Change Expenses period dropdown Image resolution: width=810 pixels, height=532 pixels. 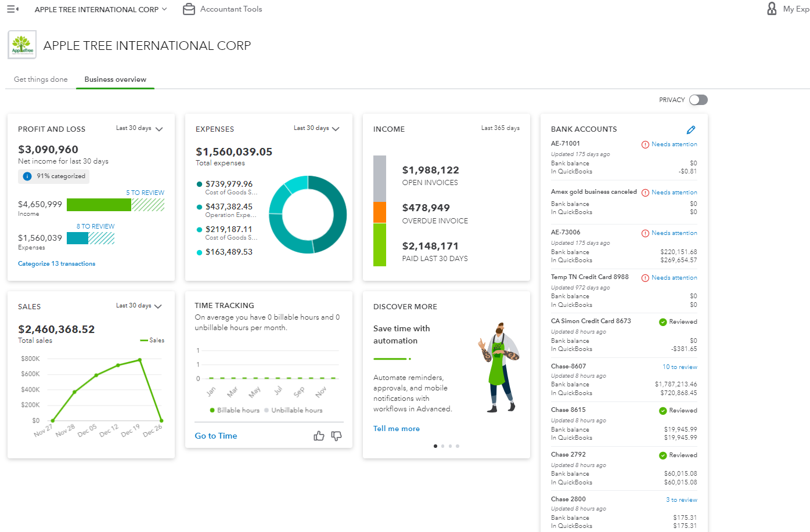[317, 128]
